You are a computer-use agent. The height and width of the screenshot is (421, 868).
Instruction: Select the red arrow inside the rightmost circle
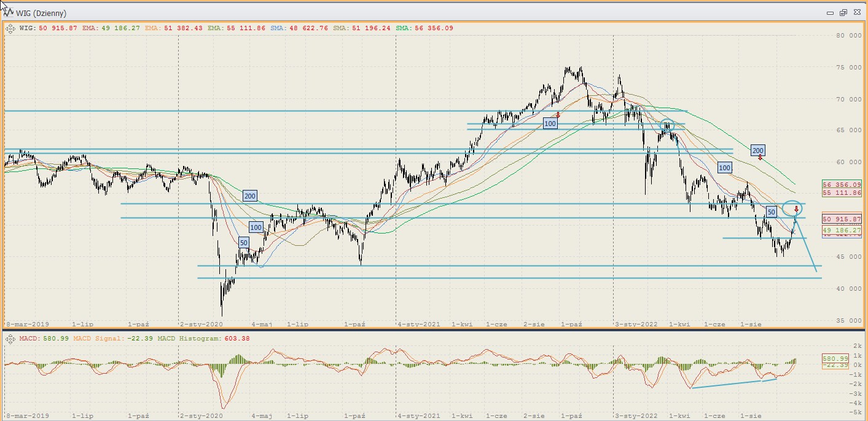point(796,210)
